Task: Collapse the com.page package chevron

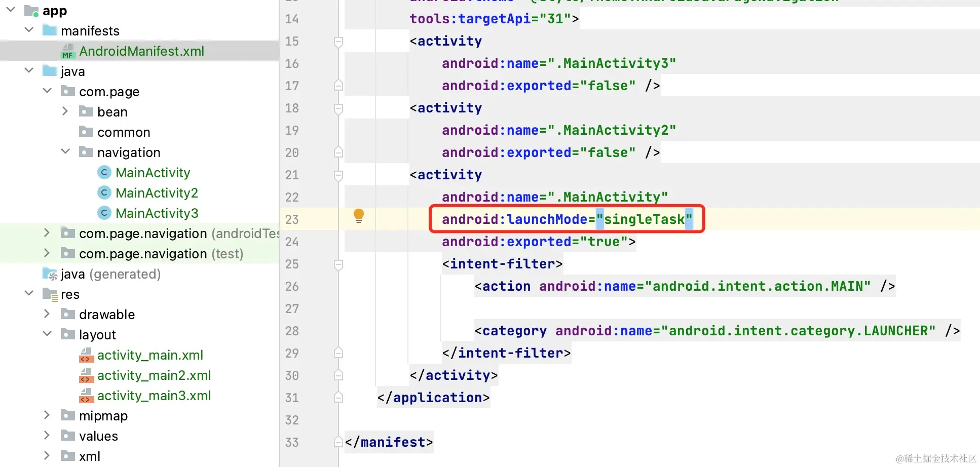Action: coord(47,91)
